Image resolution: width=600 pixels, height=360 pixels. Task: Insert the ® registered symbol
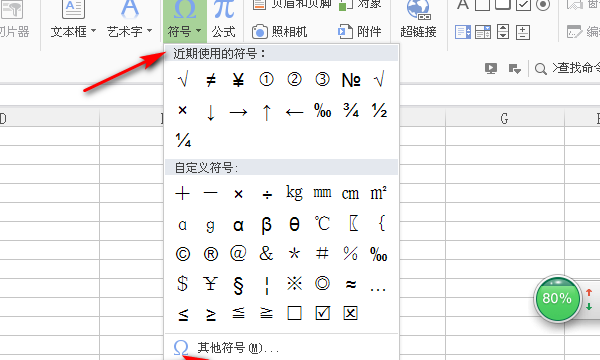[x=210, y=254]
